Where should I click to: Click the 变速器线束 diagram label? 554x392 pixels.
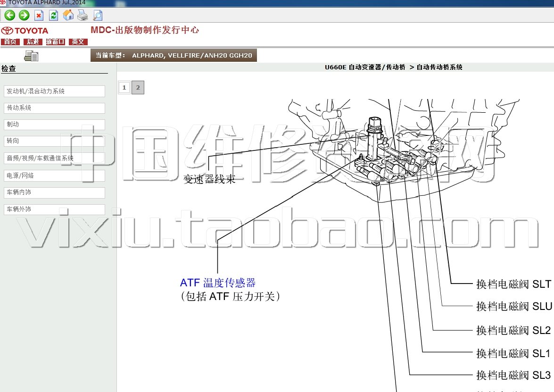[209, 179]
